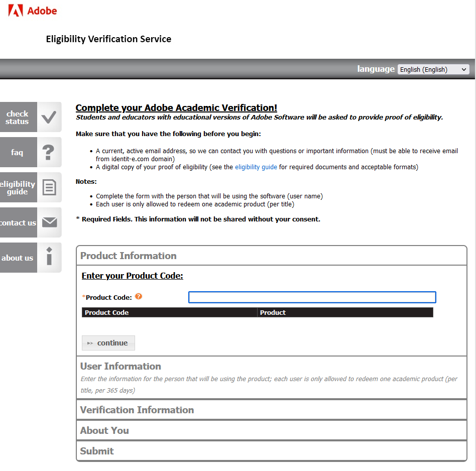The height and width of the screenshot is (471, 476).
Task: Expand the About You section
Action: [272, 430]
